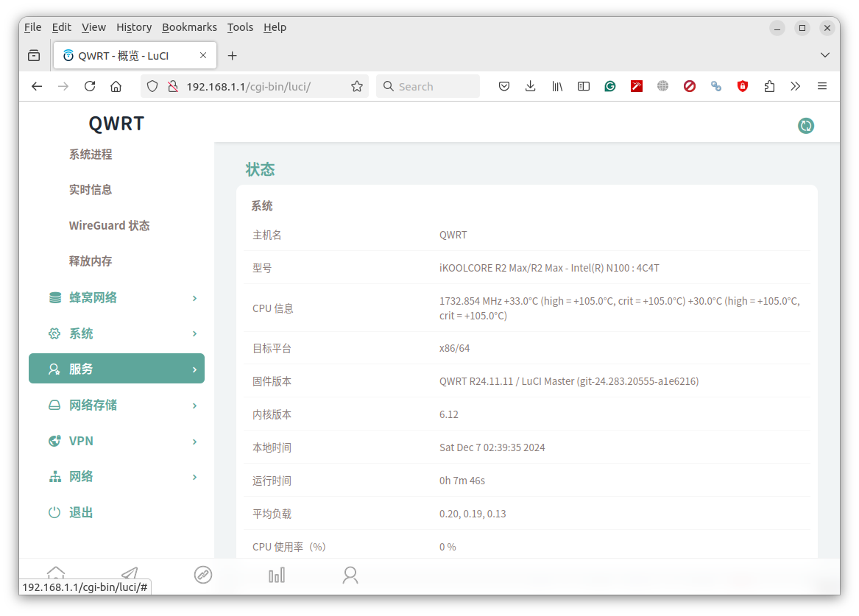Open the red shield extension icon
Image resolution: width=859 pixels, height=616 pixels.
[743, 87]
